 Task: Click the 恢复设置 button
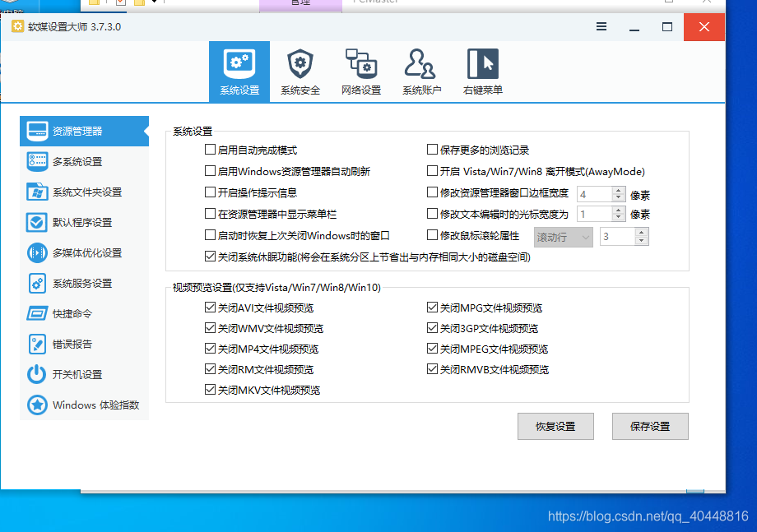(555, 426)
